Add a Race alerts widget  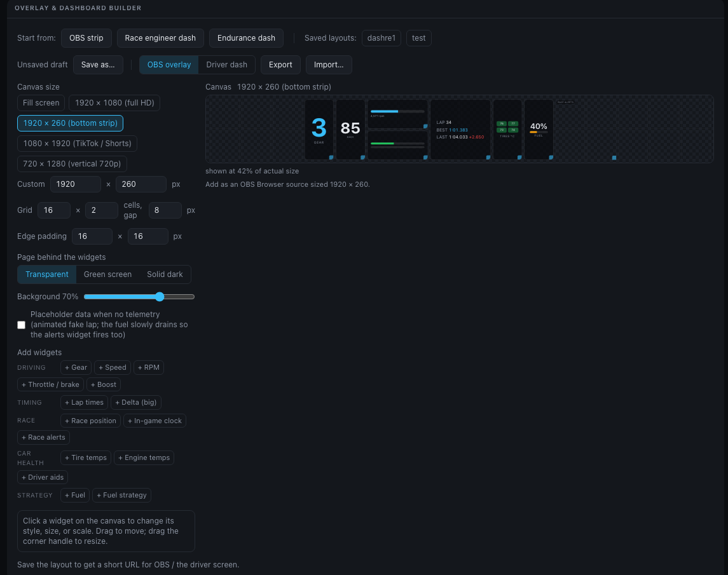click(44, 438)
